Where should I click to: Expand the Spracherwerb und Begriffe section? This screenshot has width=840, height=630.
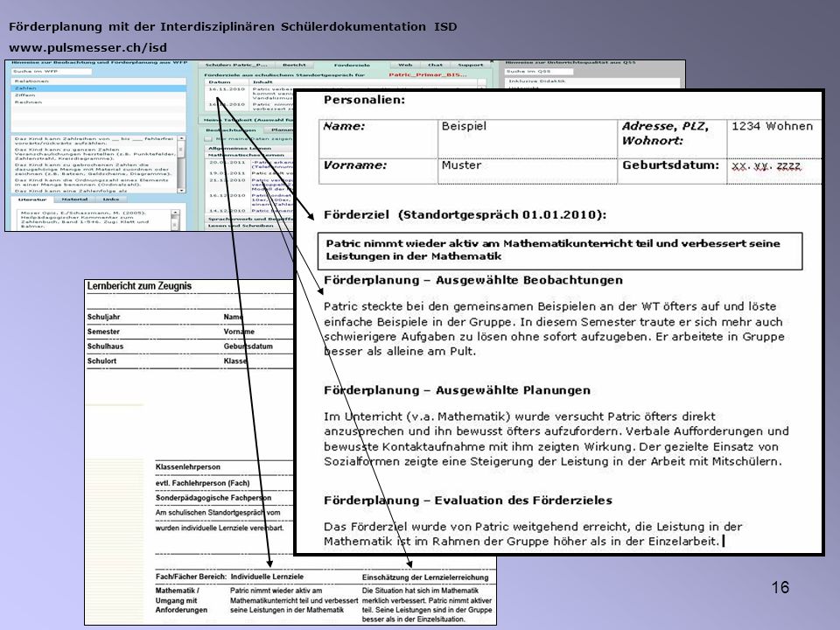point(249,219)
